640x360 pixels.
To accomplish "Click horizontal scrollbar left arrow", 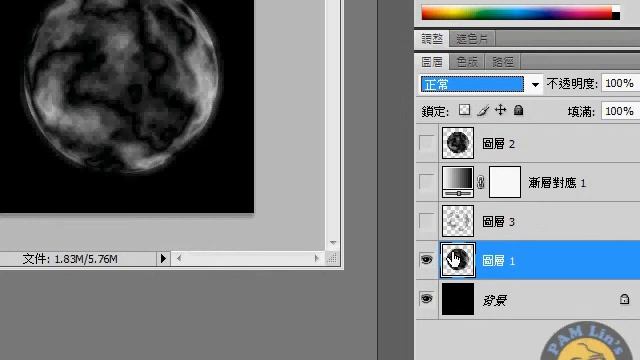I will point(179,258).
